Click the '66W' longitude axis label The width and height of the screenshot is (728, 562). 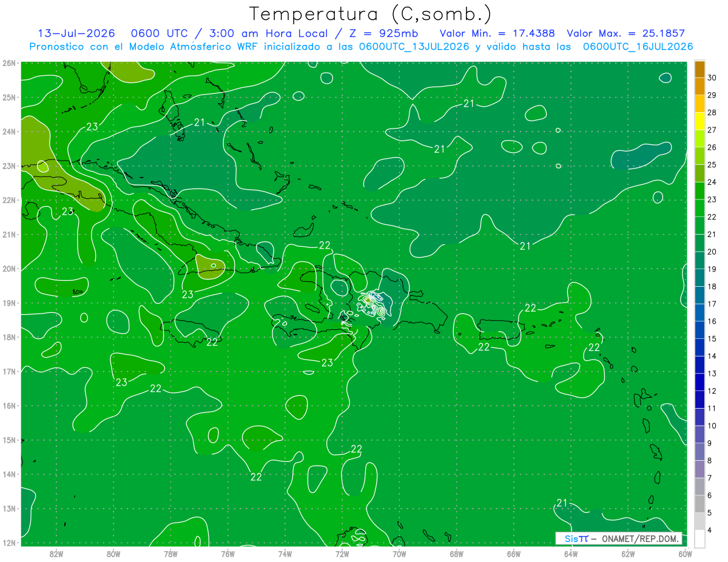[x=514, y=553]
